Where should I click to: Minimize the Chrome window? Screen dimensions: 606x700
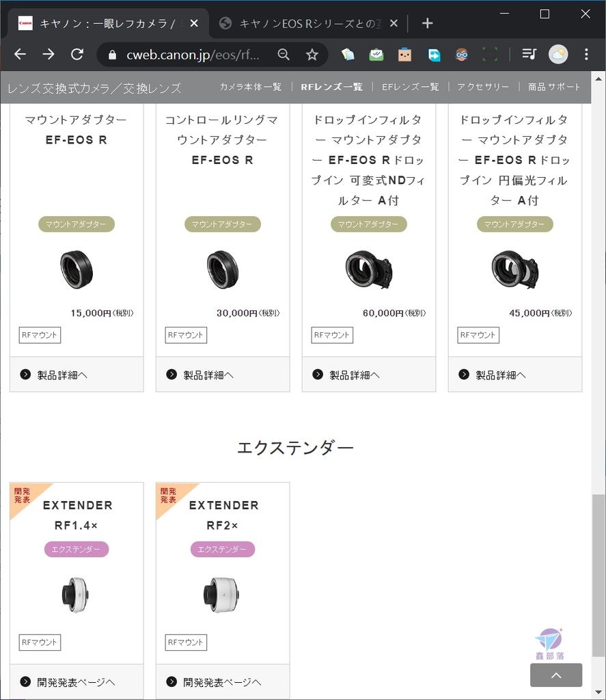click(x=504, y=14)
